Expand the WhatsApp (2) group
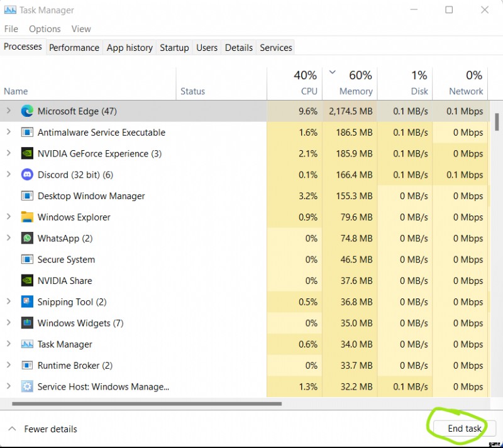503x448 pixels. [9, 238]
